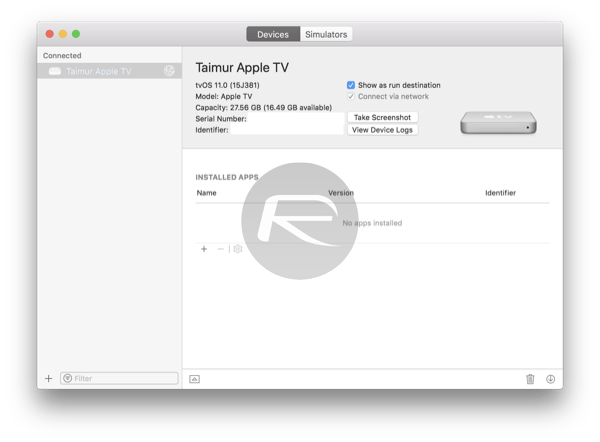Sort installed apps by Version column

click(x=341, y=193)
